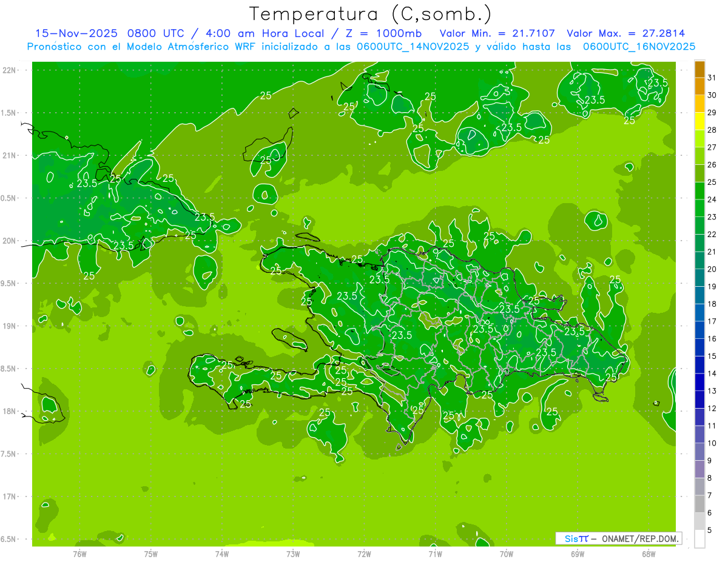Click the 75W longitude axis label
The height and width of the screenshot is (562, 728).
coord(150,554)
